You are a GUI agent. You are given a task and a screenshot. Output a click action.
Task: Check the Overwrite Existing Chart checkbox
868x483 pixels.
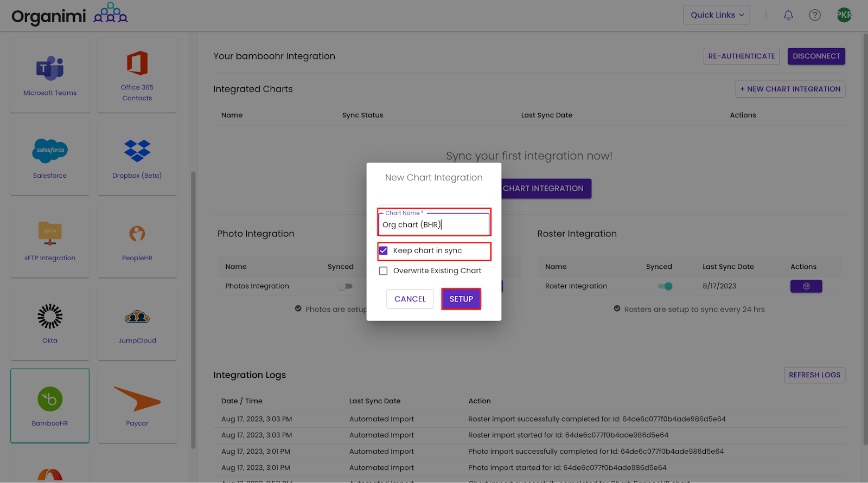pyautogui.click(x=384, y=271)
